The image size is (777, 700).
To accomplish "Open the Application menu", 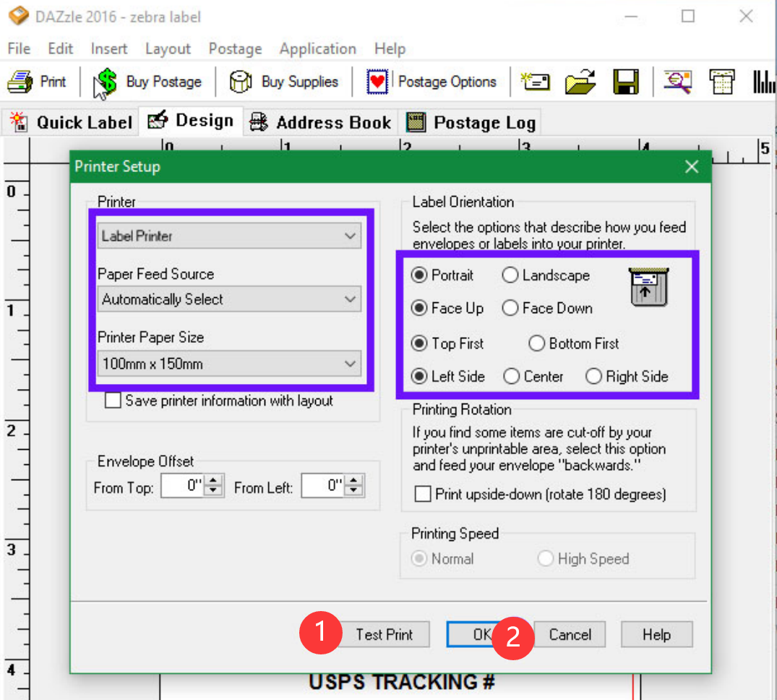I will point(317,48).
